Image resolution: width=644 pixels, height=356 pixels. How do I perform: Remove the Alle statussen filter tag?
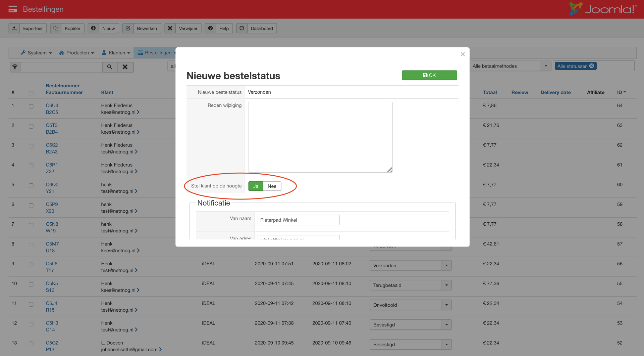592,66
